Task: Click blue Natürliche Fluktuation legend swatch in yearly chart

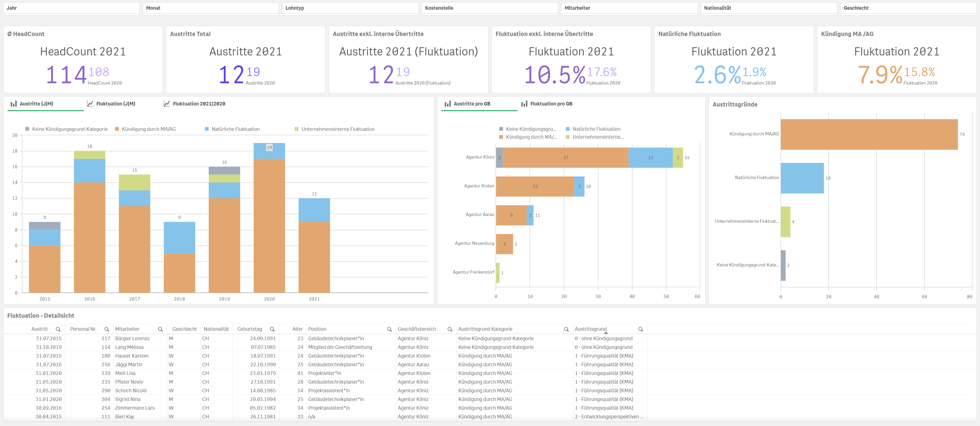Action: click(x=207, y=129)
